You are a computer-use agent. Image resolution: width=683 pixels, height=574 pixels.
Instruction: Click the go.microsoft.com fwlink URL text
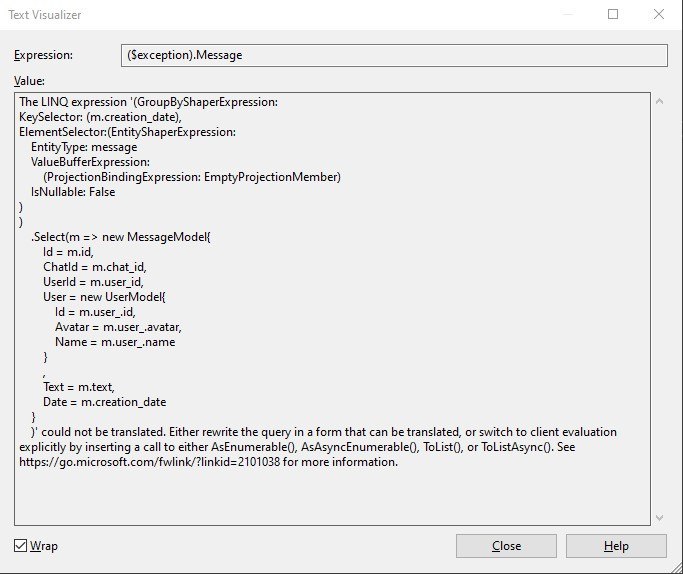click(x=150, y=462)
